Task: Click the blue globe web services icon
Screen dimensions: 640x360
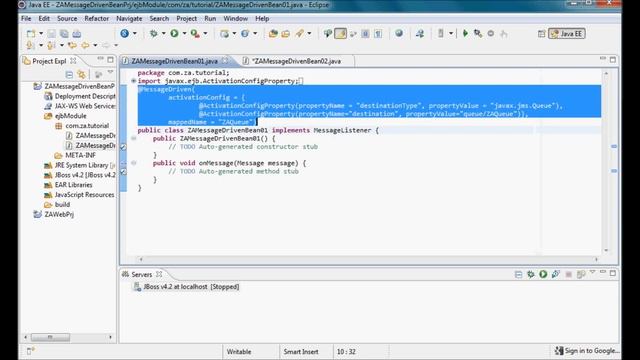Action: pyautogui.click(x=124, y=33)
